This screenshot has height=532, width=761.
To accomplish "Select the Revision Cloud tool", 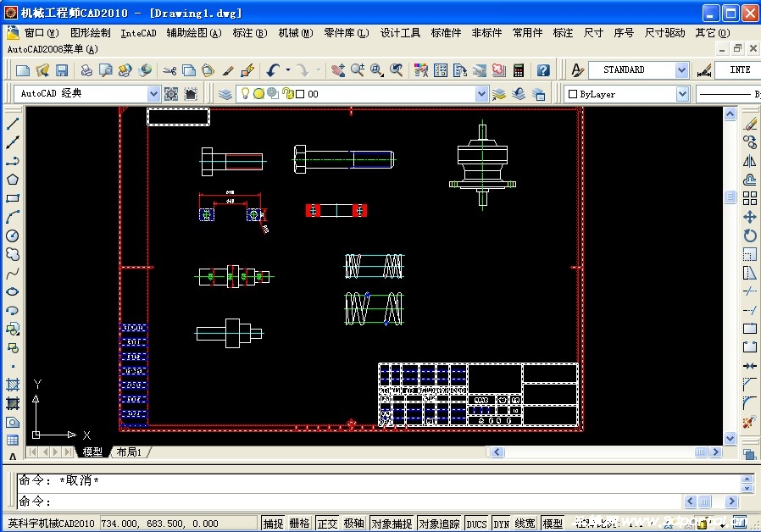I will pyautogui.click(x=13, y=254).
